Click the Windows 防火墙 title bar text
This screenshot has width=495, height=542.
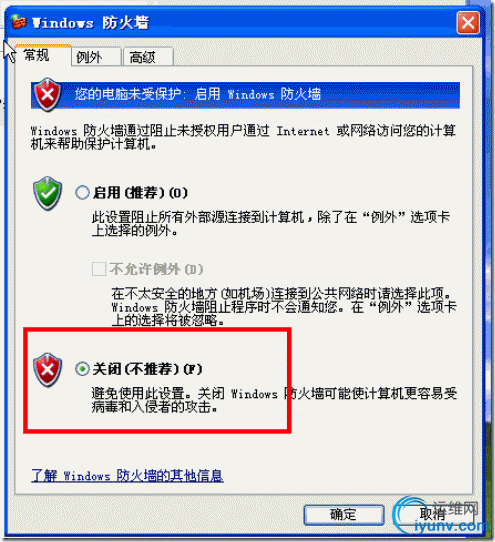pyautogui.click(x=90, y=23)
